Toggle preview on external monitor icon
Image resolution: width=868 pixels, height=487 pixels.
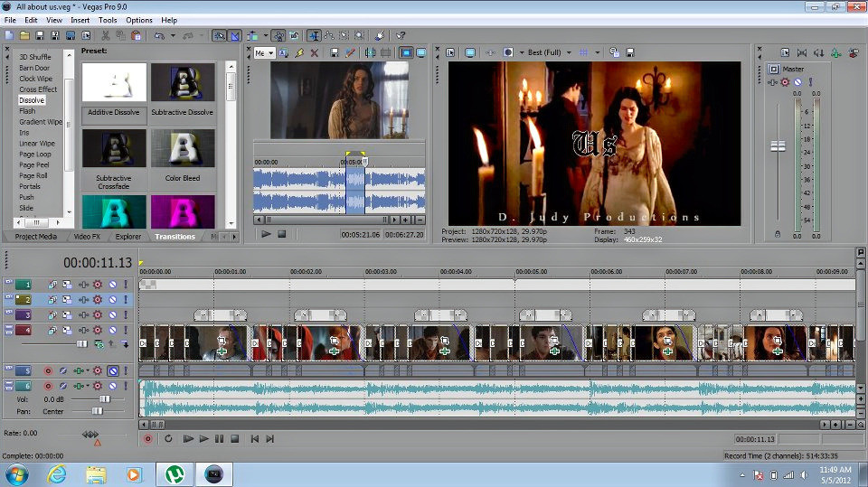pos(470,52)
